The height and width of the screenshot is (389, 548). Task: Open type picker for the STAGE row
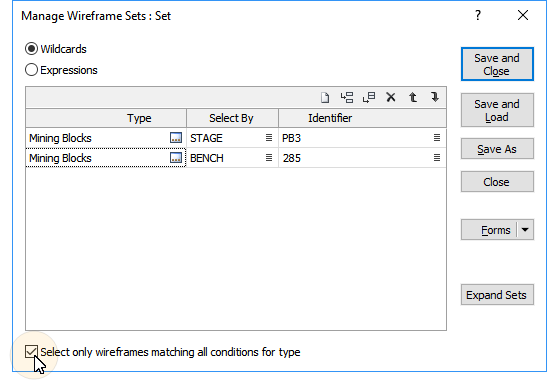[x=176, y=138]
